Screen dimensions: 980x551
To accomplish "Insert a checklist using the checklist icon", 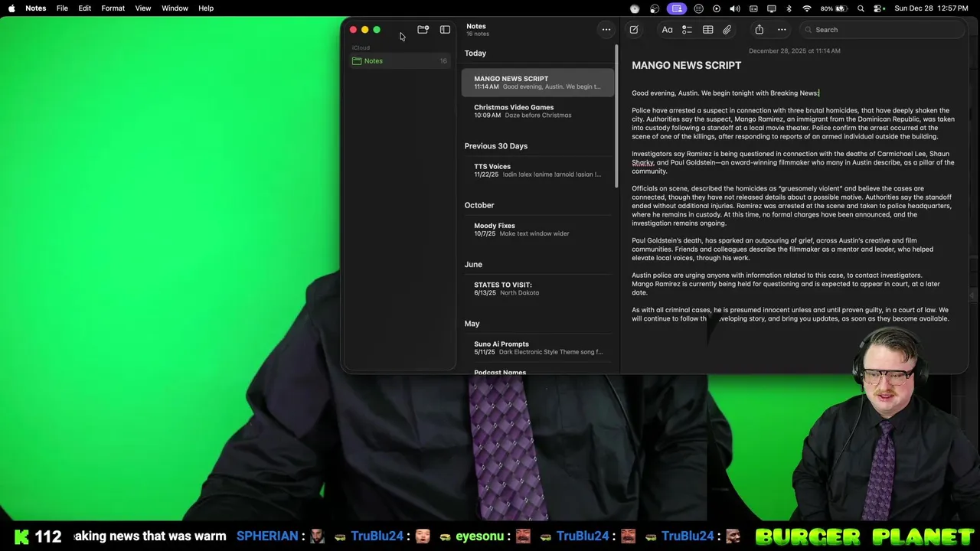I will [x=687, y=30].
